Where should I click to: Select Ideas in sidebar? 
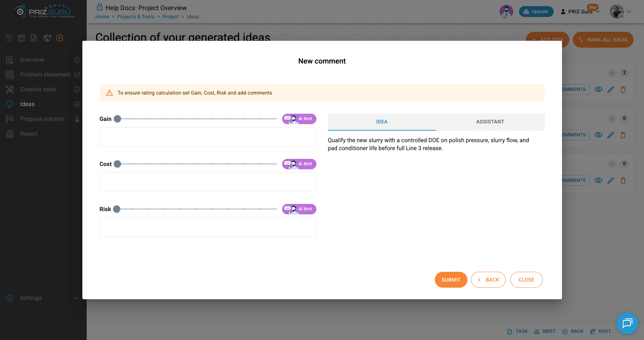[27, 104]
